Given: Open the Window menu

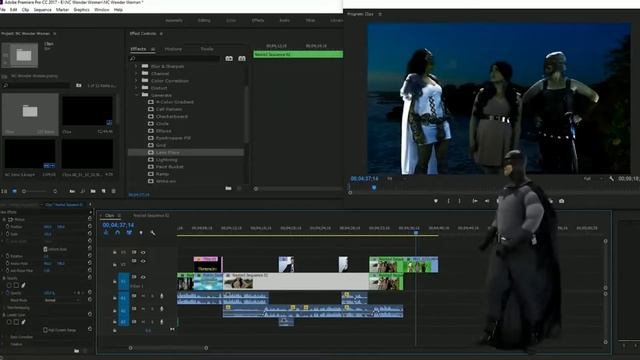Looking at the screenshot, I should click(102, 9).
